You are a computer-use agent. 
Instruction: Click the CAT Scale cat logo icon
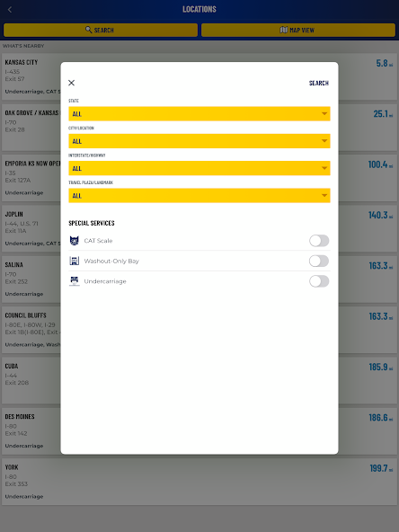coord(74,241)
